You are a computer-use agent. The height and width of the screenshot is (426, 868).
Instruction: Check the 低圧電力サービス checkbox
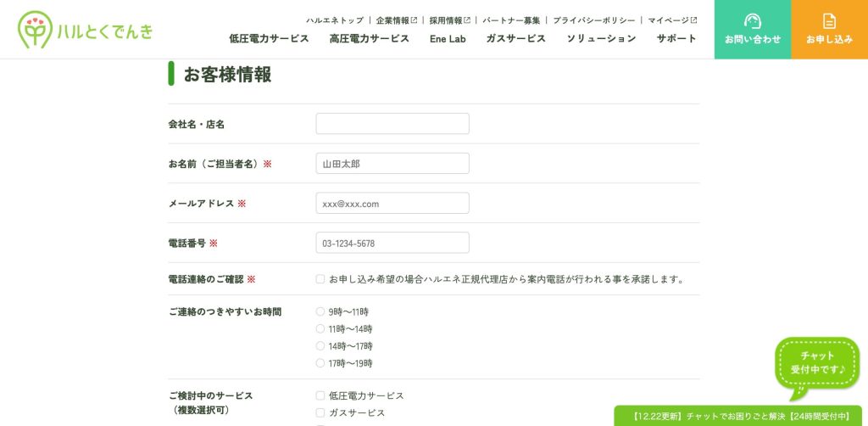[x=320, y=395]
